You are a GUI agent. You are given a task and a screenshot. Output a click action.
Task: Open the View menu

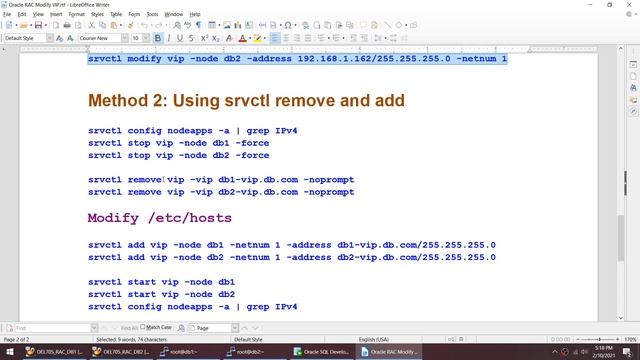pos(38,14)
